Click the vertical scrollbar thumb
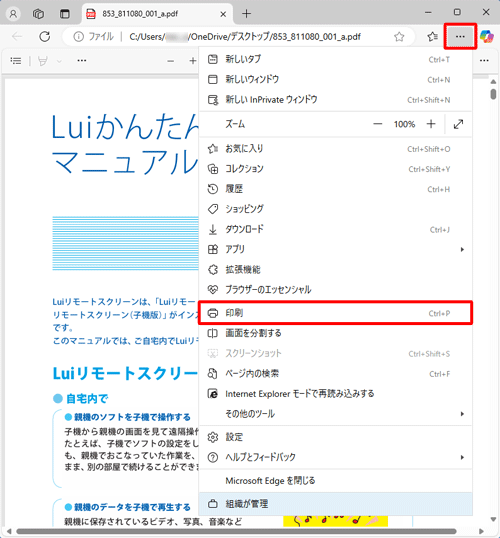500x538 pixels. tap(493, 94)
